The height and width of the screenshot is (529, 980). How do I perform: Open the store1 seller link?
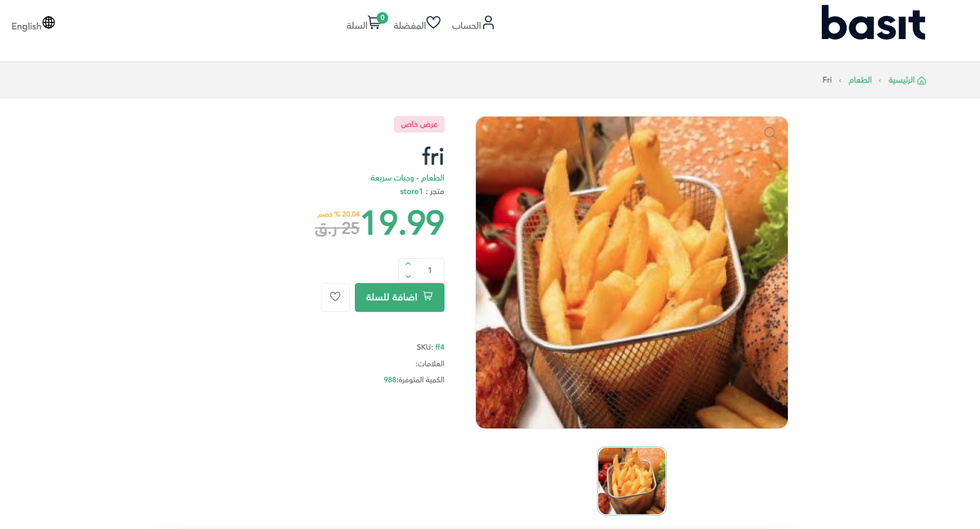click(x=411, y=191)
